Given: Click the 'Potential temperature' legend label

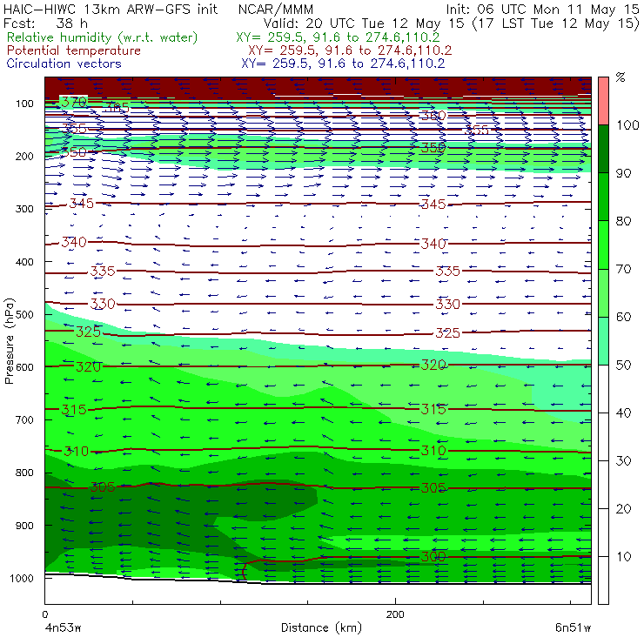Looking at the screenshot, I should tap(74, 50).
